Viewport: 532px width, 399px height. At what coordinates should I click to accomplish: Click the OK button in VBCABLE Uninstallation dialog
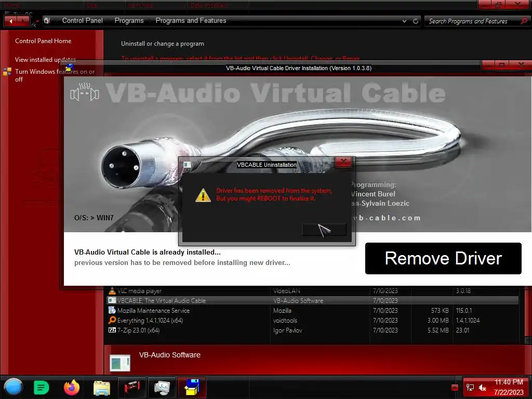324,230
